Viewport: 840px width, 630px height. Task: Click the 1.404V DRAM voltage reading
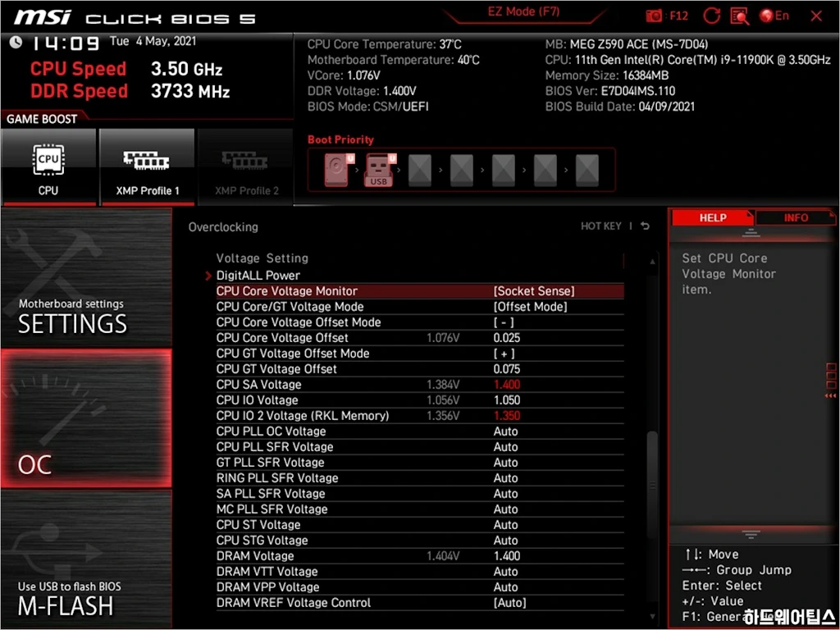[443, 555]
